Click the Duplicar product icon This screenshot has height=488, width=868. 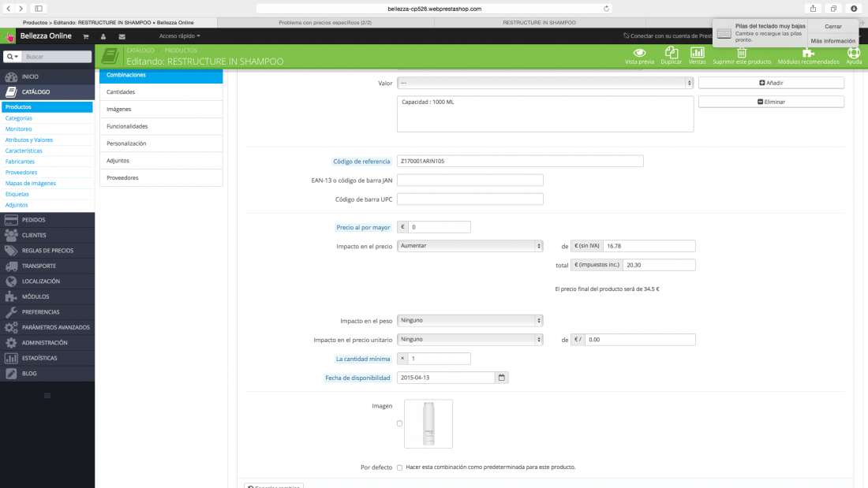[671, 53]
